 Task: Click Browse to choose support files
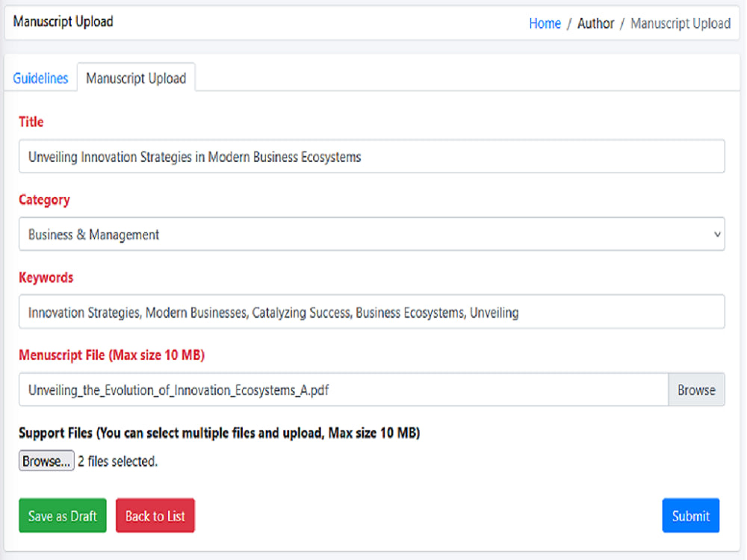coord(46,461)
